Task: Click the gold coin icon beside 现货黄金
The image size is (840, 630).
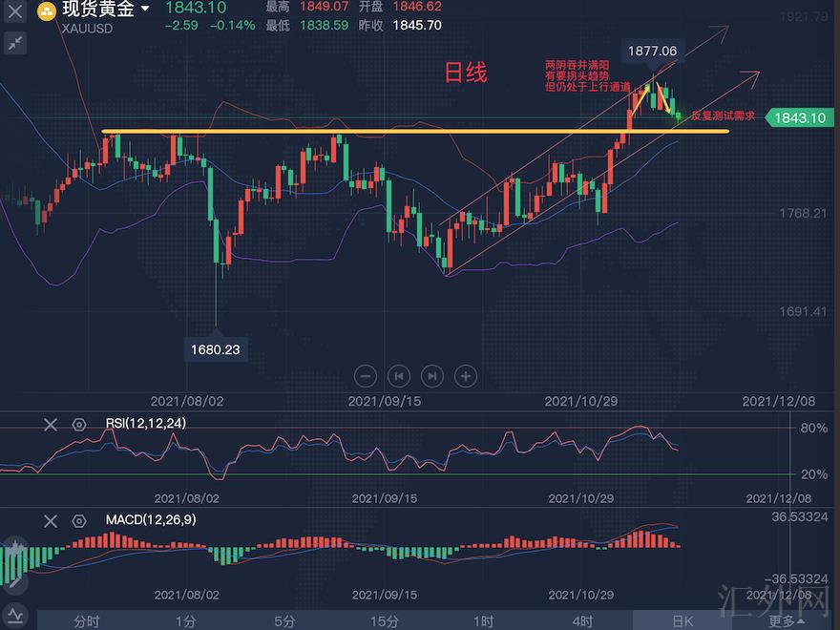Action: [x=45, y=12]
